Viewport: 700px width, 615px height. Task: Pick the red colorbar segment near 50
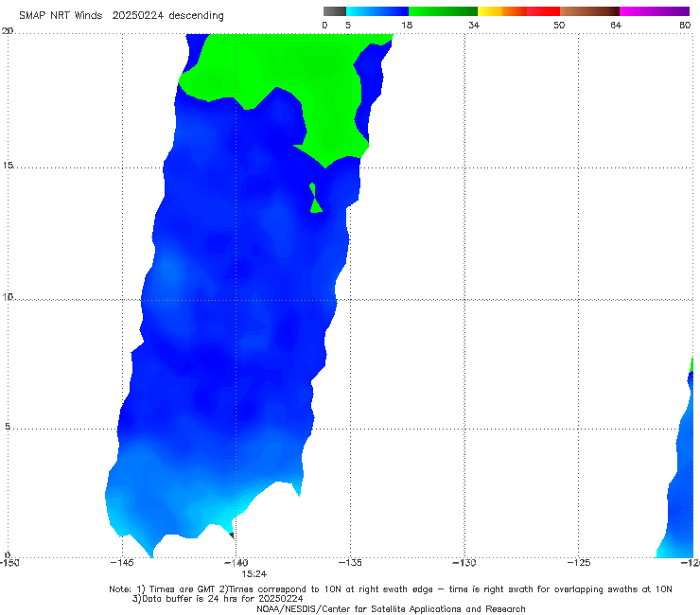coord(543,11)
